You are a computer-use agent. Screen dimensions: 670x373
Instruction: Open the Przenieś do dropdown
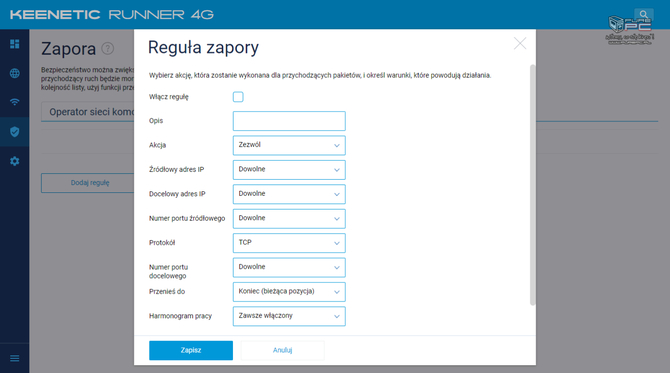pos(289,291)
